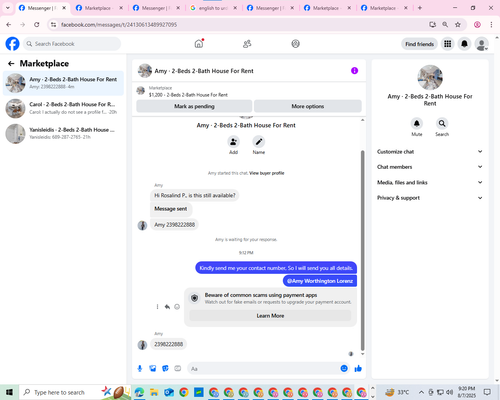Open File Explorer from the taskbar
Image resolution: width=500 pixels, height=400 pixels.
[x=154, y=392]
